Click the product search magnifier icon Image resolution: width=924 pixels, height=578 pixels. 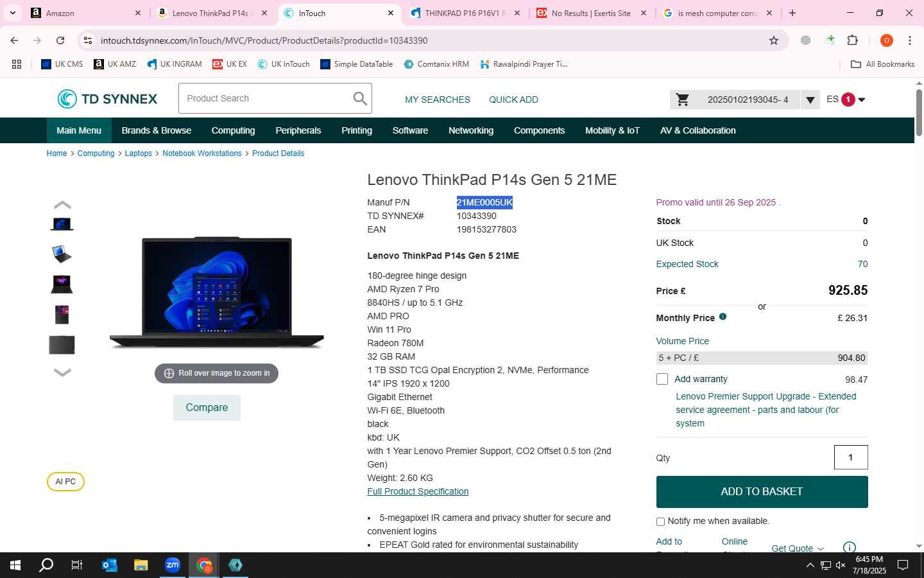pos(360,98)
